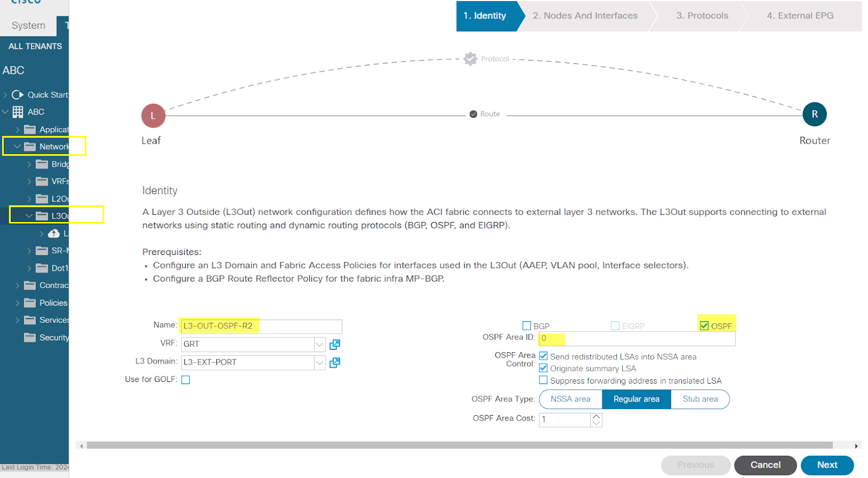The height and width of the screenshot is (478, 868).
Task: Click the VRFs folder icon
Action: (x=42, y=181)
